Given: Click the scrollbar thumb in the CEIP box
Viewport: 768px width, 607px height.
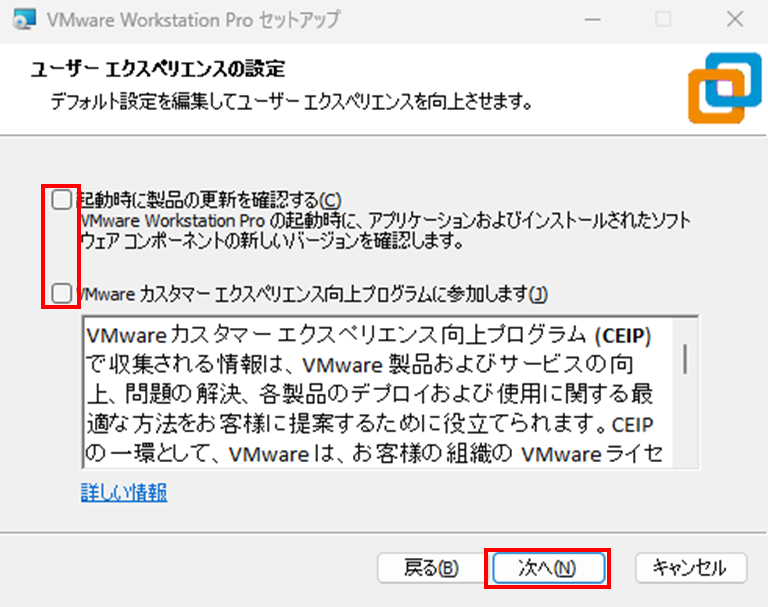Looking at the screenshot, I should pyautogui.click(x=685, y=357).
